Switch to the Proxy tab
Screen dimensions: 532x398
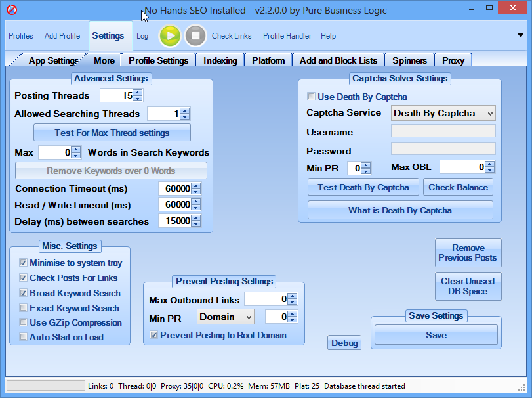click(x=453, y=60)
